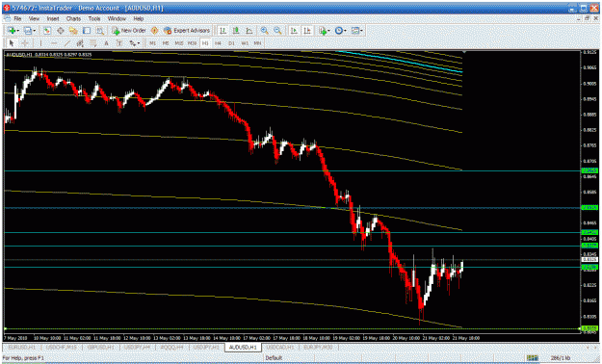The height and width of the screenshot is (364, 602).
Task: Select the horizontal line drawing tool
Action: click(x=54, y=43)
